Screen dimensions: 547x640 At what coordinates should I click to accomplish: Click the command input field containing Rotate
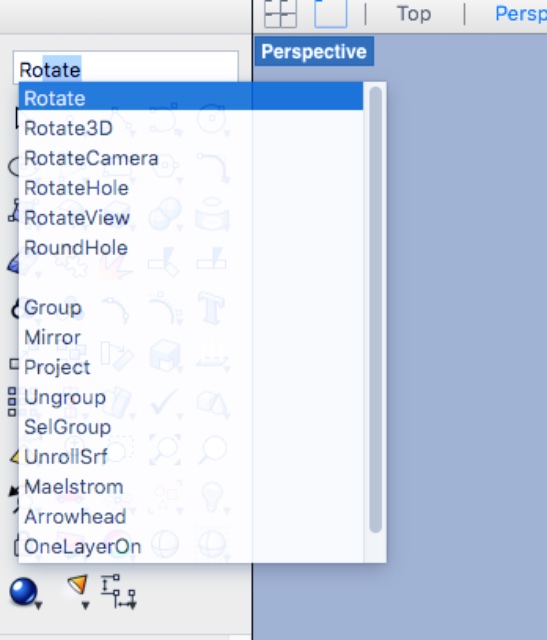click(126, 68)
